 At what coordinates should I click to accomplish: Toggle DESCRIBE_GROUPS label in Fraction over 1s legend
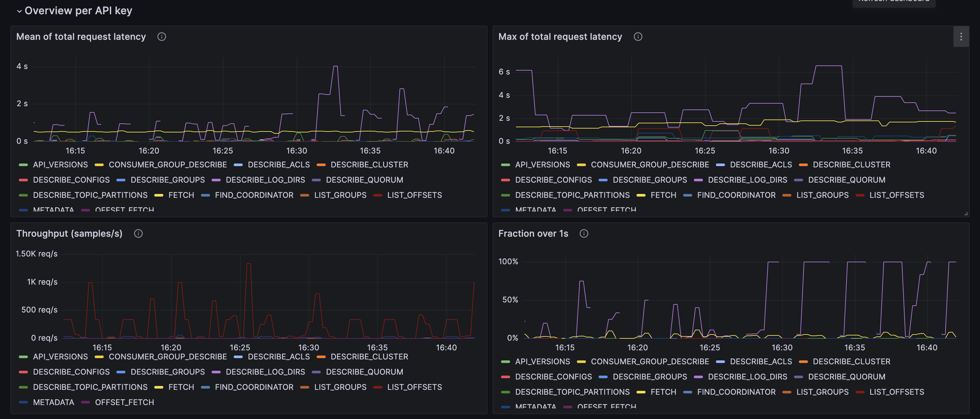[x=650, y=377]
